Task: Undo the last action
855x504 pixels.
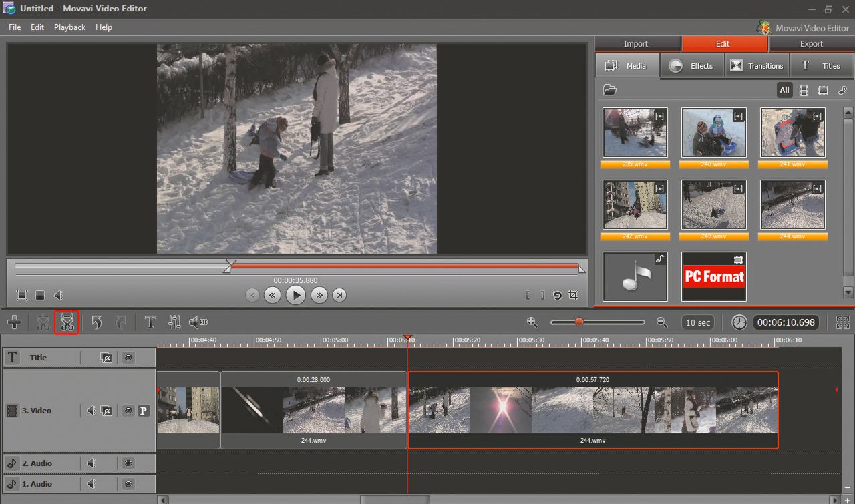Action: coord(97,323)
